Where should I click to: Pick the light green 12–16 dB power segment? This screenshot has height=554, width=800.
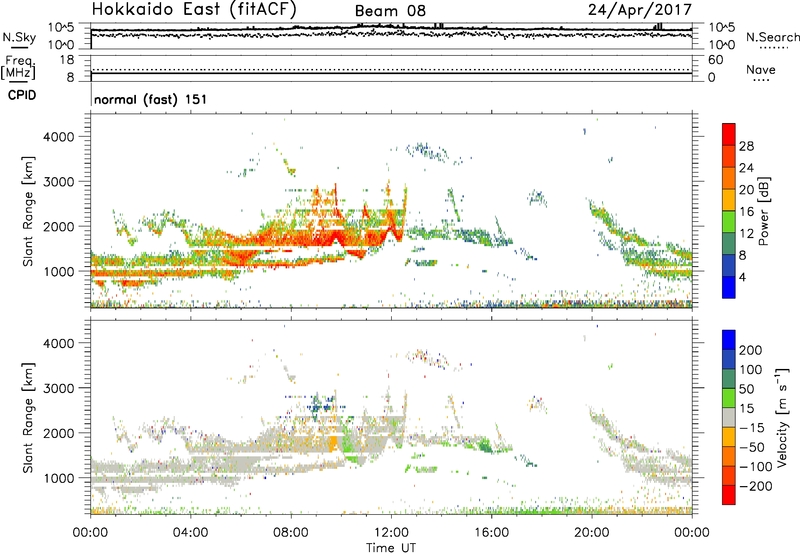tap(729, 222)
